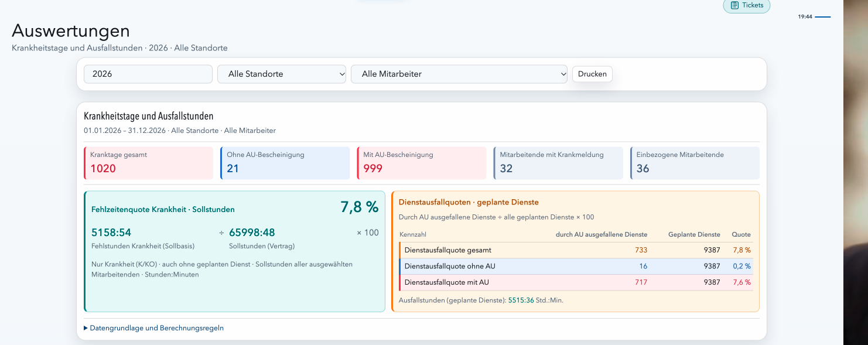Click the Fehlstunden value 5158:54
This screenshot has height=345, width=868.
point(111,233)
